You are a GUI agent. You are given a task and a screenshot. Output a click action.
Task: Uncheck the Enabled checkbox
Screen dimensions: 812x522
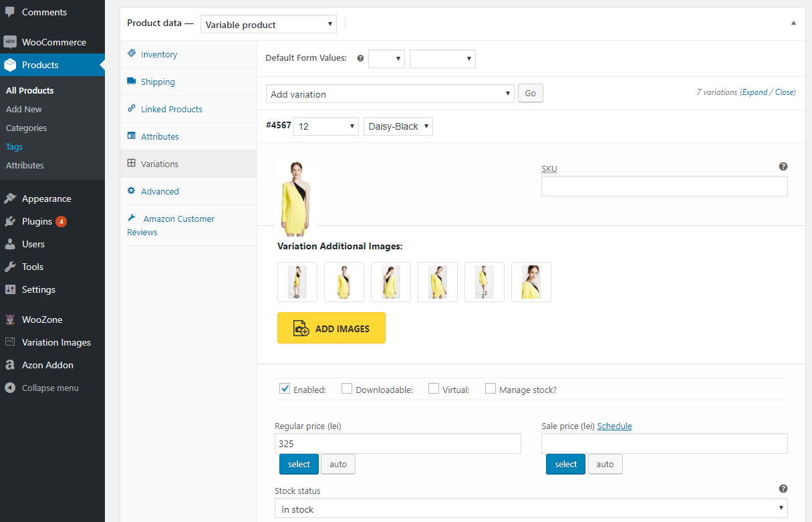point(285,388)
